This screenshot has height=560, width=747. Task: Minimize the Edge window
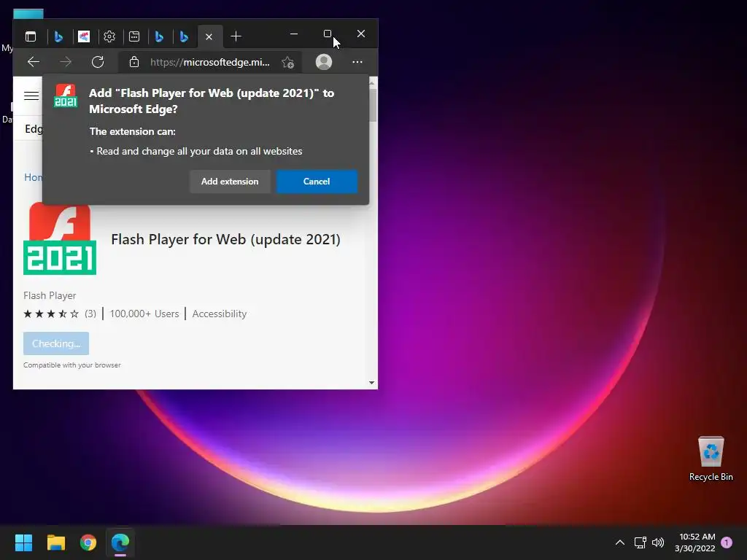click(294, 34)
